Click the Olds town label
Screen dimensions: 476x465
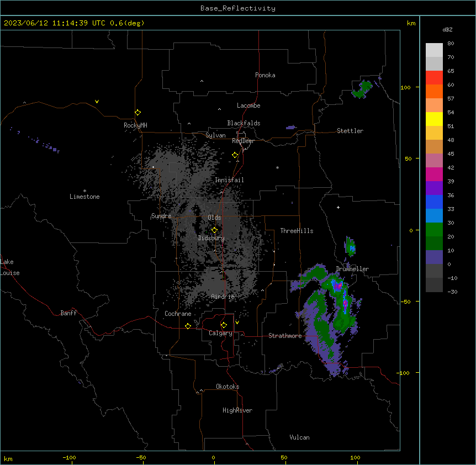point(214,218)
